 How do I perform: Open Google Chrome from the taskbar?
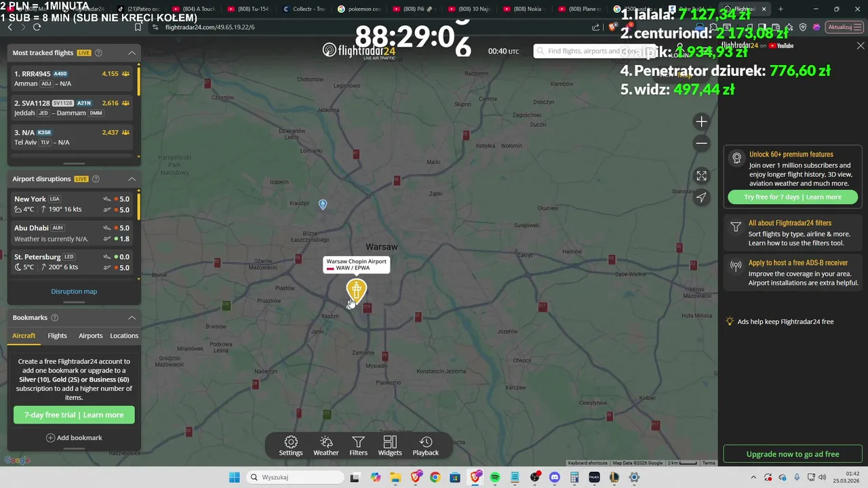[435, 477]
